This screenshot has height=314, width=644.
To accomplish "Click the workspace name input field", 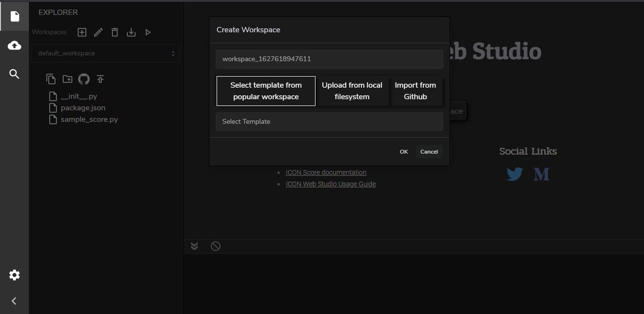I will point(330,59).
